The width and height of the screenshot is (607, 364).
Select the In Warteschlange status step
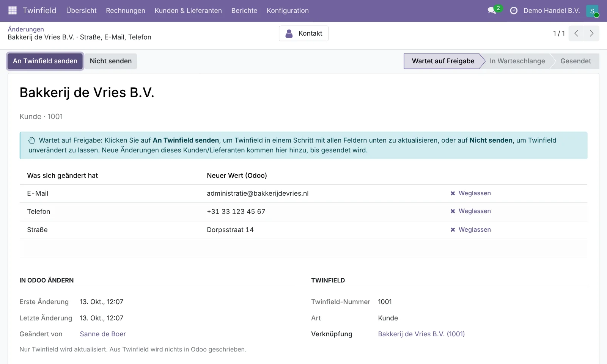517,61
